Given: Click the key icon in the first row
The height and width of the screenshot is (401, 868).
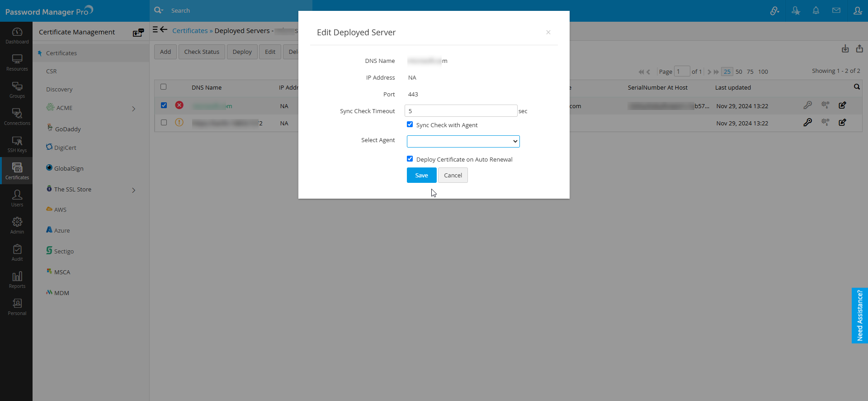Looking at the screenshot, I should 807,105.
